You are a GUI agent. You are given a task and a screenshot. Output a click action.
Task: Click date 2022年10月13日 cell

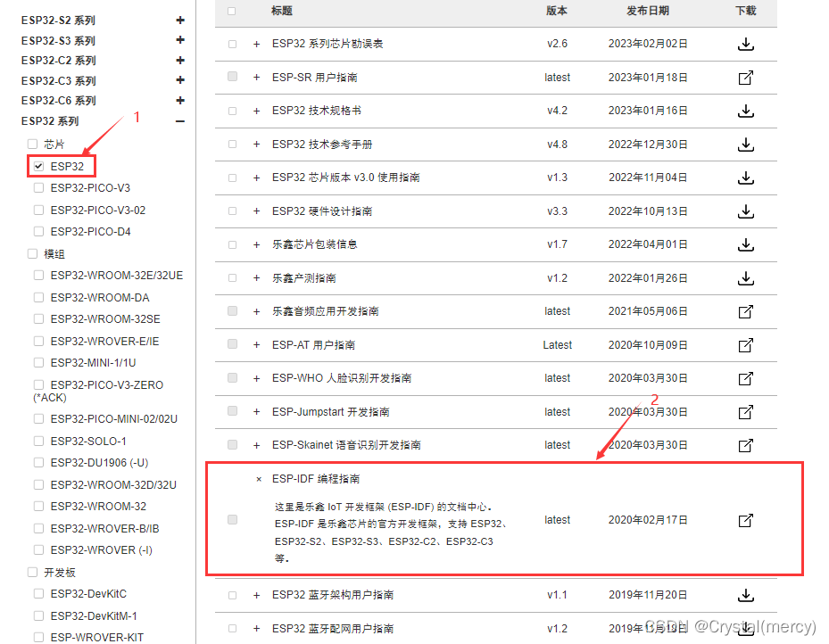coord(648,211)
